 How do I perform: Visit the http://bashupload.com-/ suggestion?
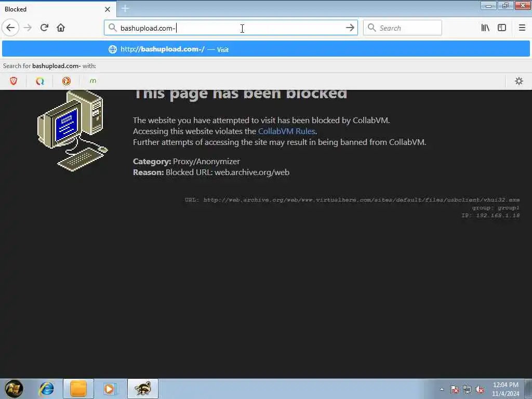point(266,49)
